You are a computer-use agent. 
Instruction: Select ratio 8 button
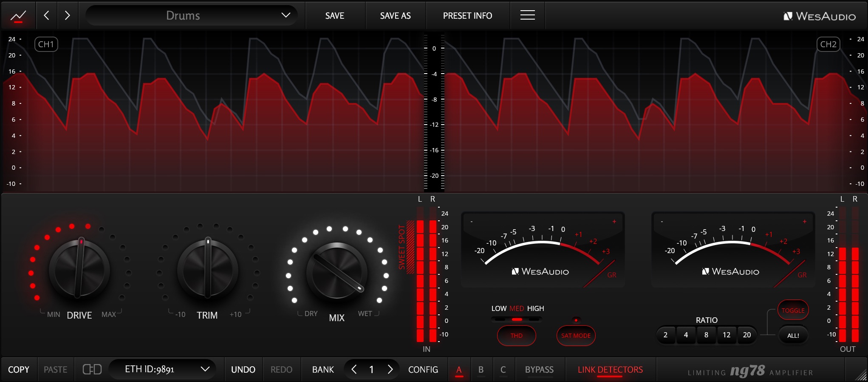pyautogui.click(x=706, y=335)
